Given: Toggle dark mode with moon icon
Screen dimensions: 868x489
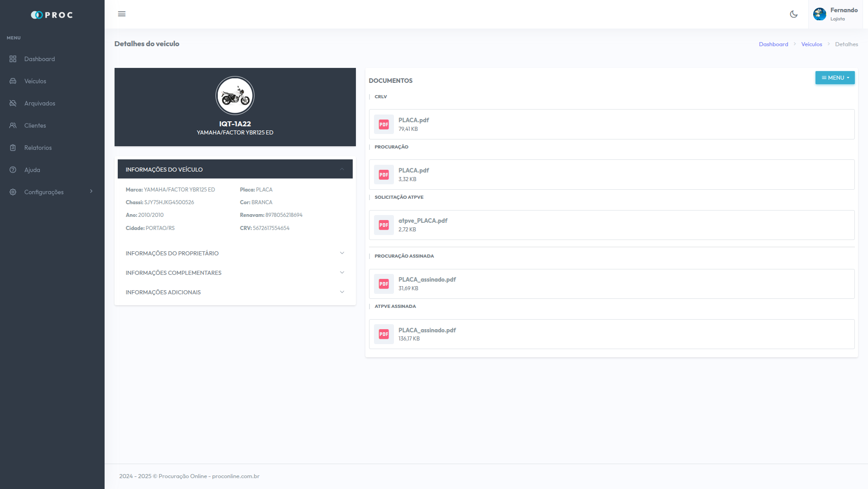Looking at the screenshot, I should [x=793, y=14].
